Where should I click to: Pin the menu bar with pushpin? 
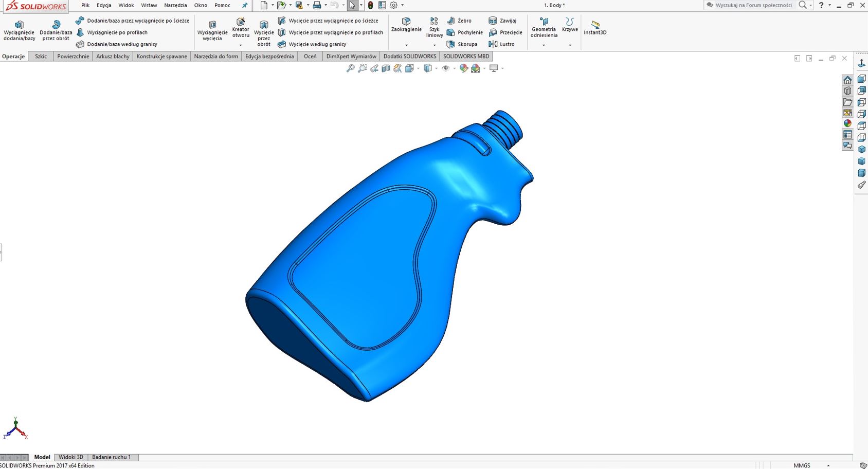click(x=245, y=5)
